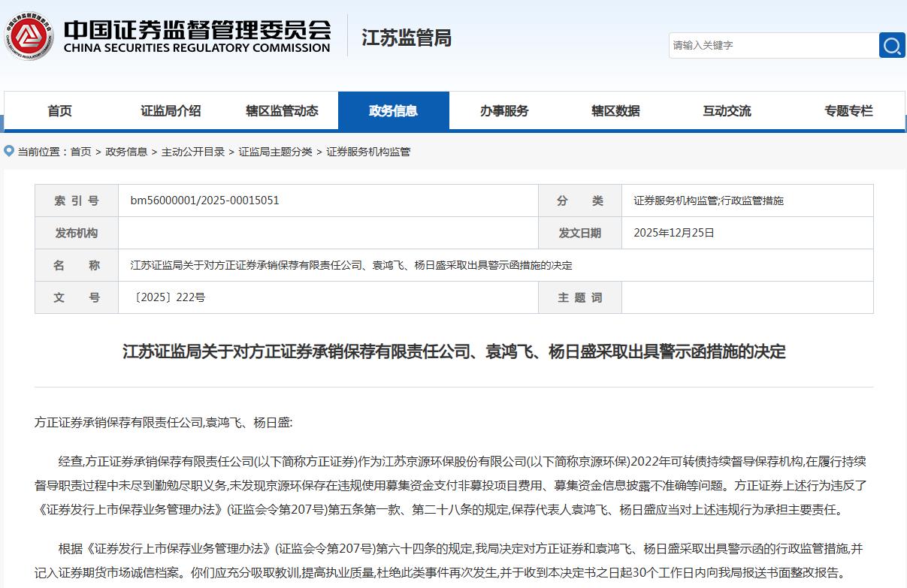Click the CSRC logo emblem

pos(30,35)
